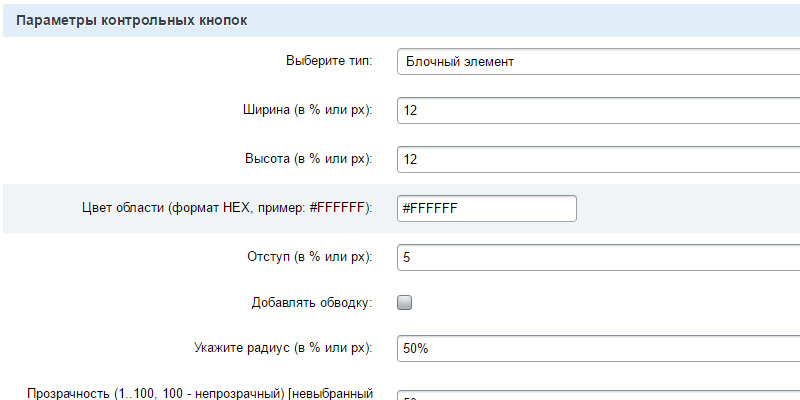This screenshot has height=400, width=800.
Task: Click the 50% value in the radius field
Action: [x=418, y=348]
